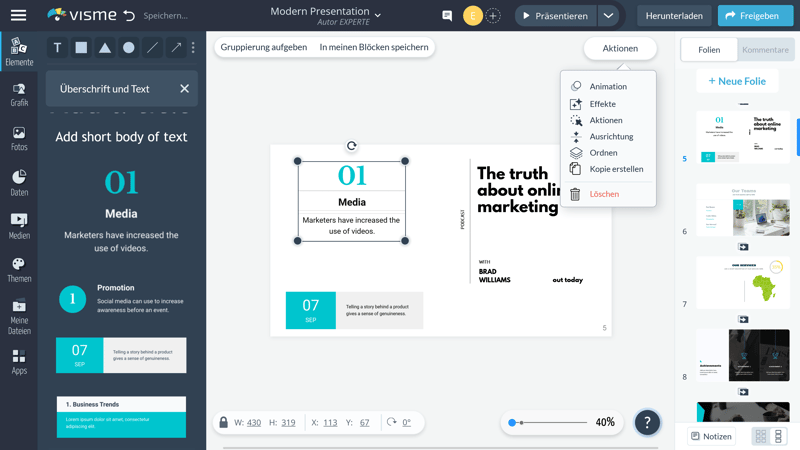Select the Text tool in toolbar

click(x=57, y=47)
